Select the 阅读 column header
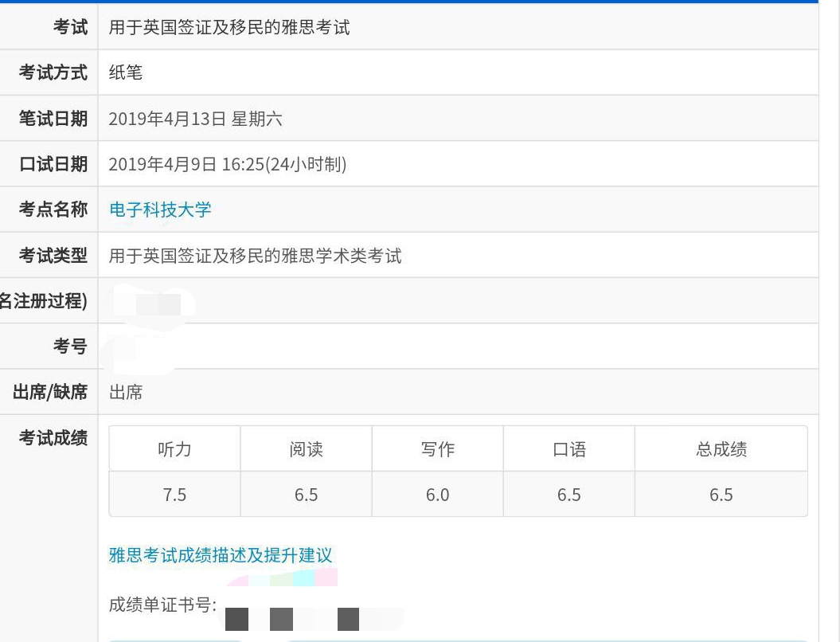Image resolution: width=840 pixels, height=642 pixels. point(306,449)
